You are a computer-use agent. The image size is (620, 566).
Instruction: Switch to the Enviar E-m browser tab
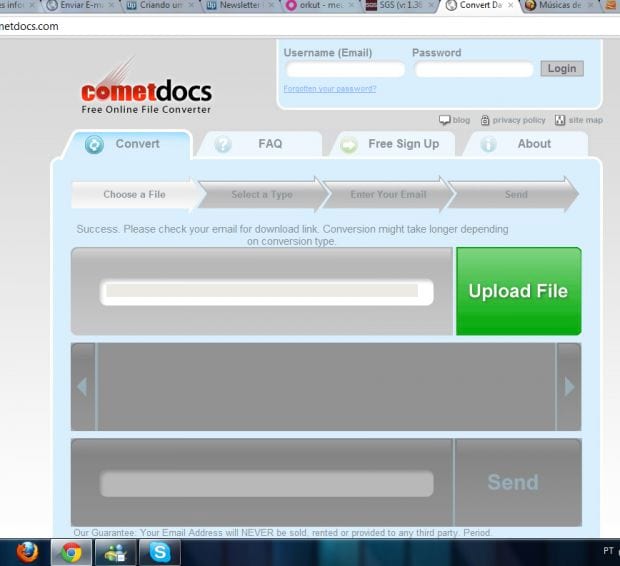point(80,6)
